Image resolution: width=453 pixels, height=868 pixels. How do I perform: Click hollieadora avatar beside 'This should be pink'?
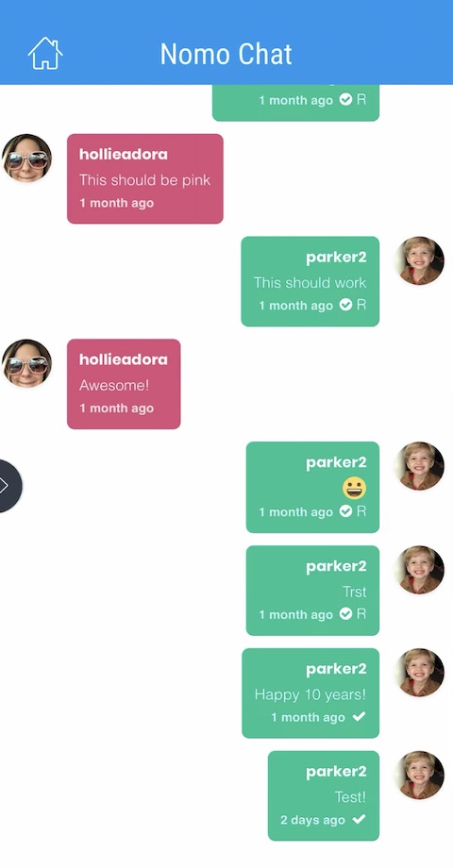pyautogui.click(x=27, y=158)
